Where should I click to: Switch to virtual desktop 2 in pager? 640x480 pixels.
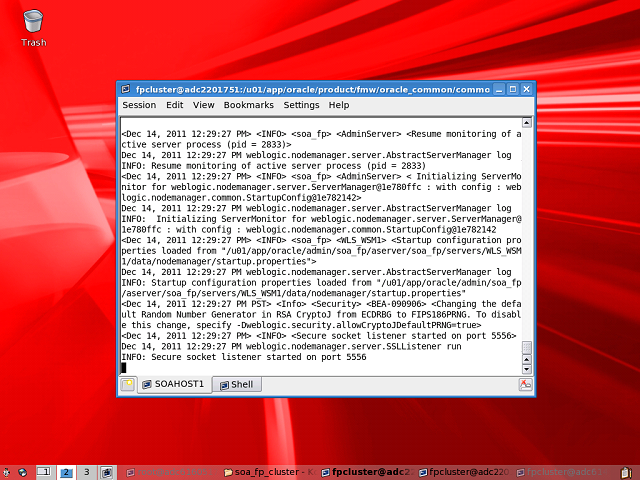(x=66, y=472)
